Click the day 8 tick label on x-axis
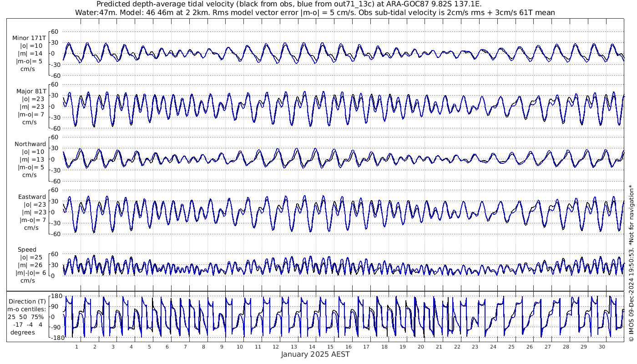This screenshot has height=364, width=637. 203,346
